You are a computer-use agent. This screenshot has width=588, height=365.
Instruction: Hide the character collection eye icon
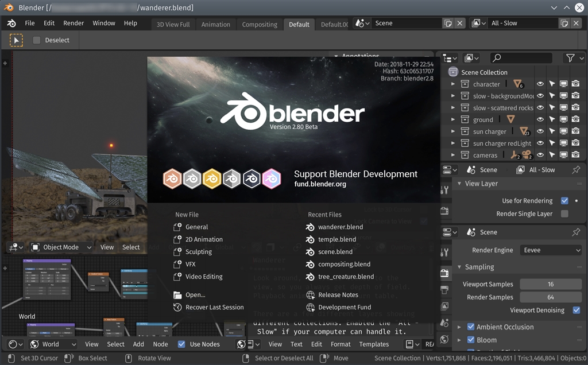540,84
